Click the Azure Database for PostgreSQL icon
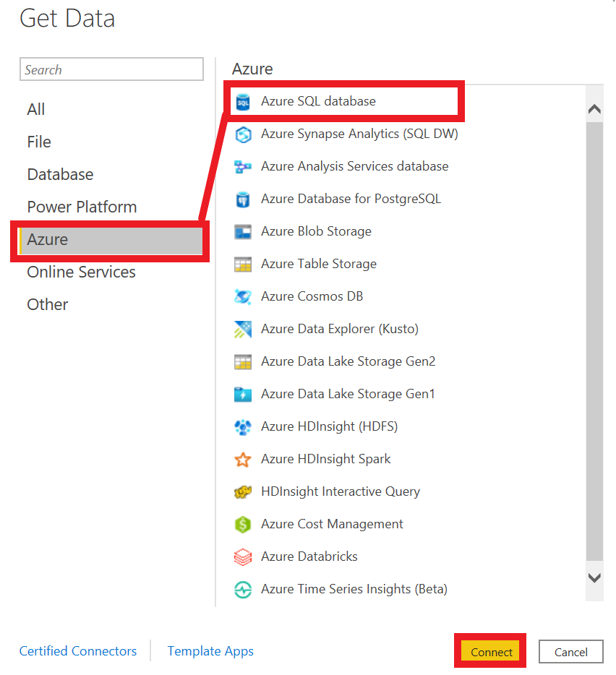The image size is (616, 675). point(243,199)
